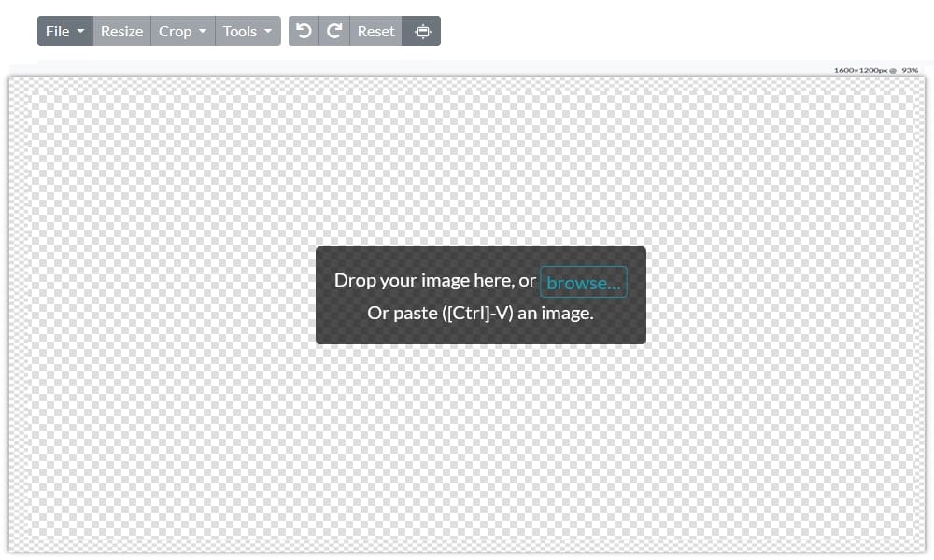934x560 pixels.
Task: Click the dark drop-zone message box
Action: pos(480,331)
